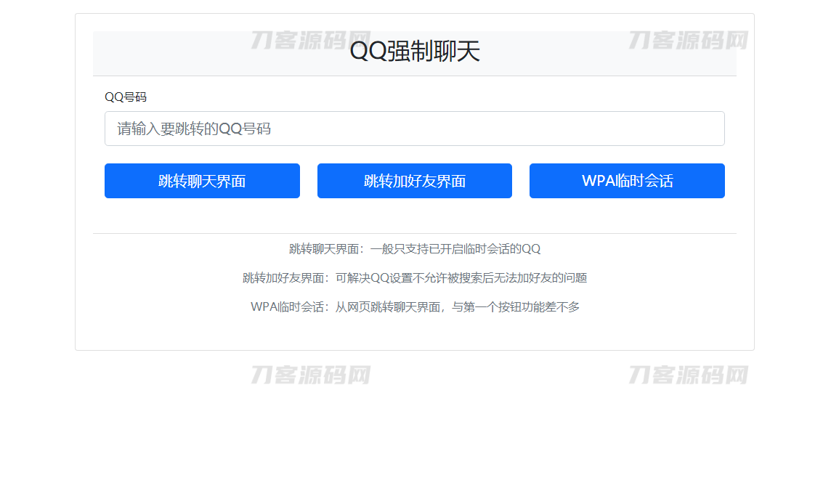Click the middle blue button labeled 跳转加好友界面
Viewport: 831px width, 504px height.
click(414, 181)
